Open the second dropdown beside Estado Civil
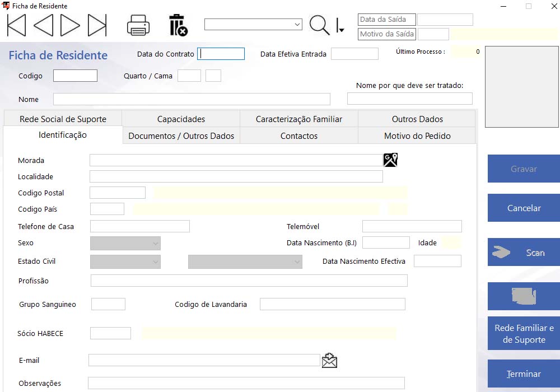The image size is (560, 392). click(x=245, y=262)
